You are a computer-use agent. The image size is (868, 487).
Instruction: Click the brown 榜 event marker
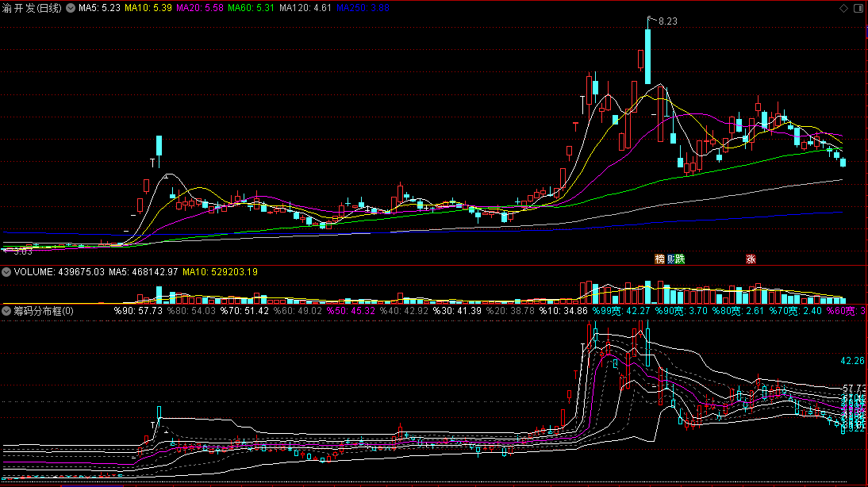click(x=659, y=259)
